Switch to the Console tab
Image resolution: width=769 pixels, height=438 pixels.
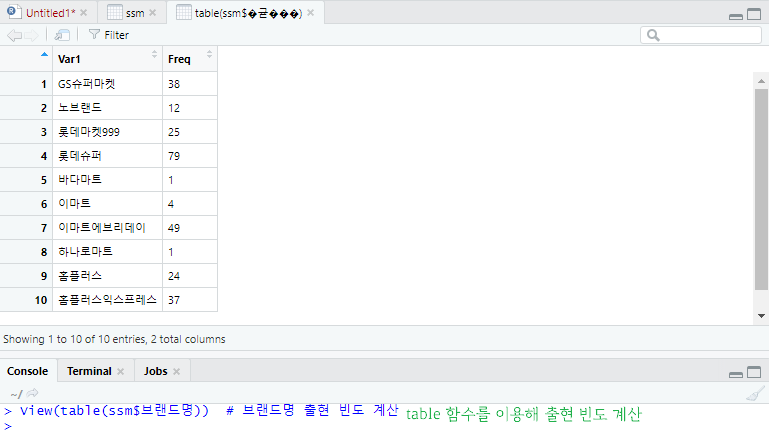(x=27, y=371)
